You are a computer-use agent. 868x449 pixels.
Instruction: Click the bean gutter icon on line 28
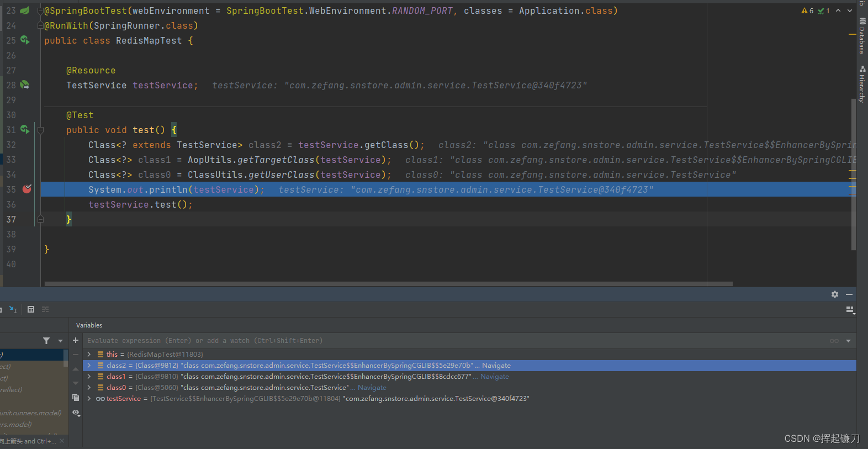click(x=25, y=84)
